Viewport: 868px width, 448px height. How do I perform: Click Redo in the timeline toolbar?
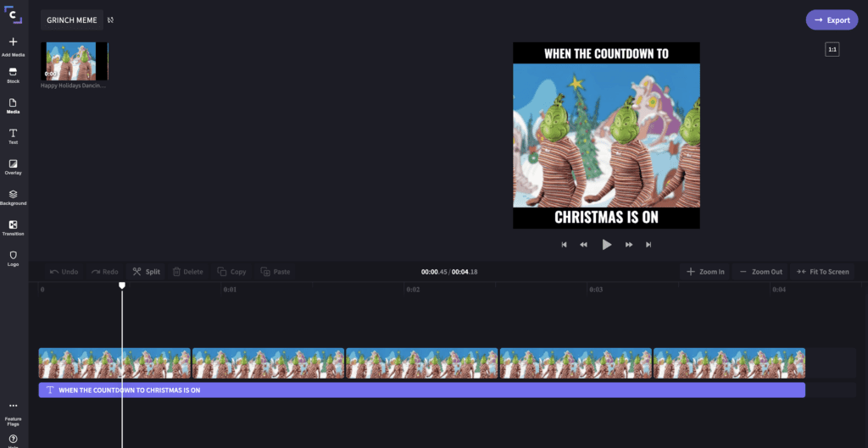click(x=104, y=272)
